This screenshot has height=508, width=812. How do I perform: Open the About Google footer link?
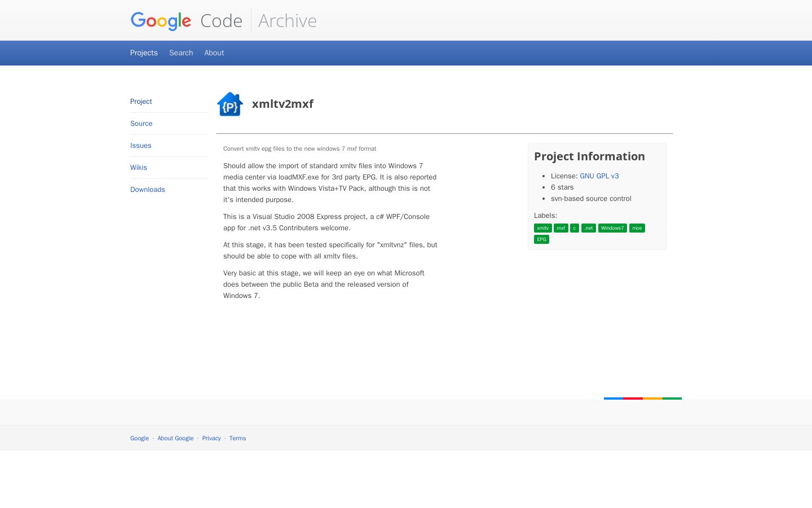coord(175,439)
